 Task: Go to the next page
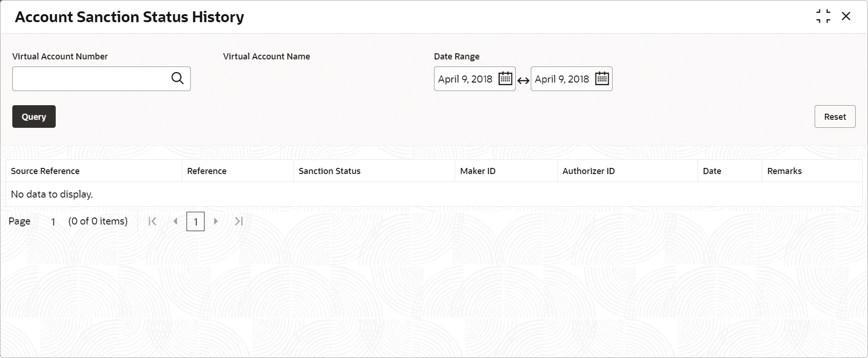click(x=216, y=221)
